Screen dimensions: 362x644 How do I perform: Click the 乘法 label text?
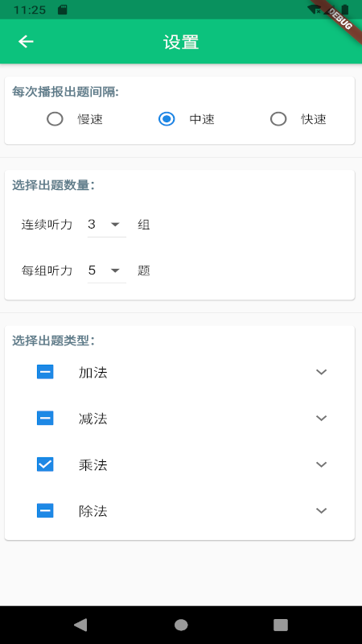(x=93, y=465)
